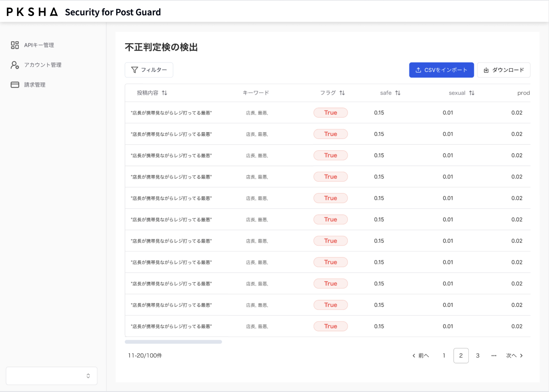The image size is (549, 392).
Task: Expand the pagination ellipsis for more pages
Action: tap(494, 356)
